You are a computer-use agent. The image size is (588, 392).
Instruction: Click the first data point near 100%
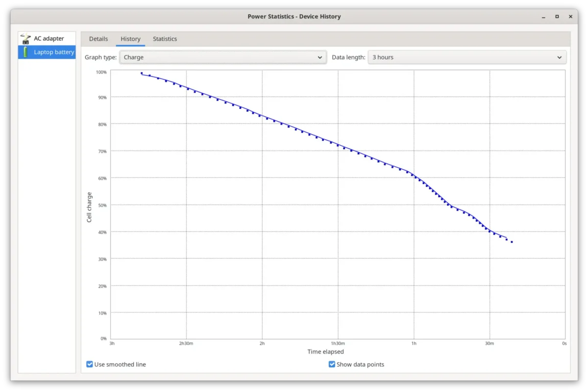coord(142,73)
